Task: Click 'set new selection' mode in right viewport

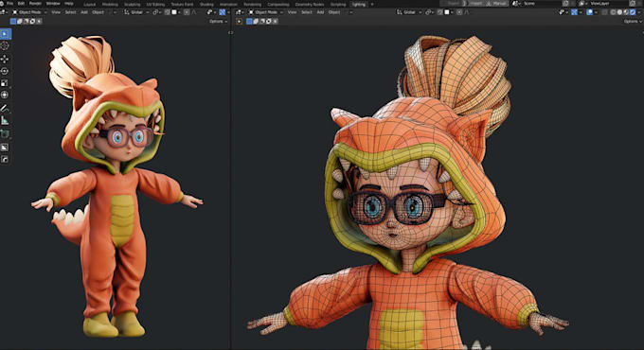Action: tap(249, 21)
